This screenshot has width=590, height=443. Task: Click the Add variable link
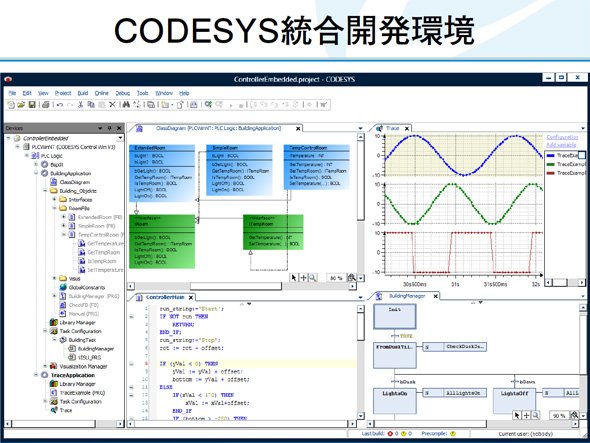561,145
